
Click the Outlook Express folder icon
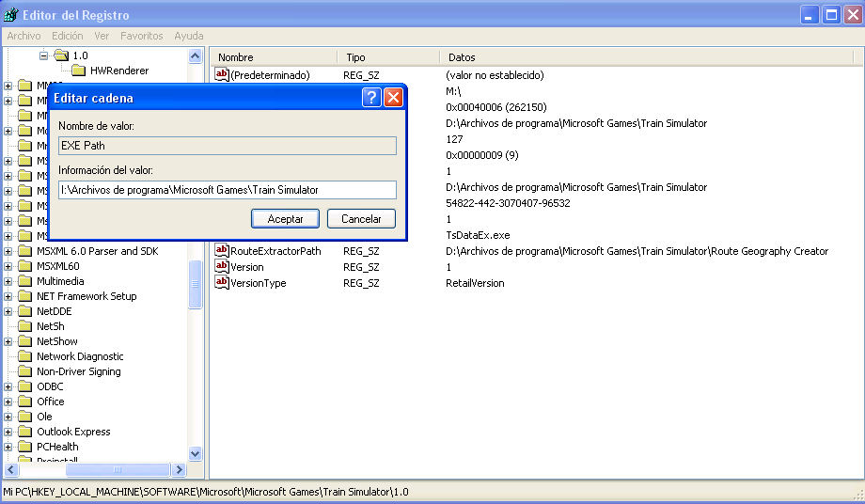(24, 432)
